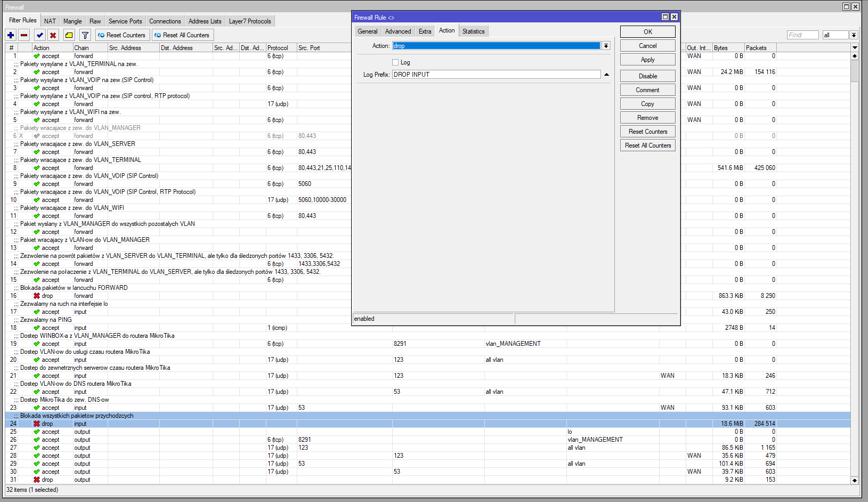This screenshot has height=502, width=868.
Task: Click Reset All Counters in main toolbar
Action: tap(182, 35)
